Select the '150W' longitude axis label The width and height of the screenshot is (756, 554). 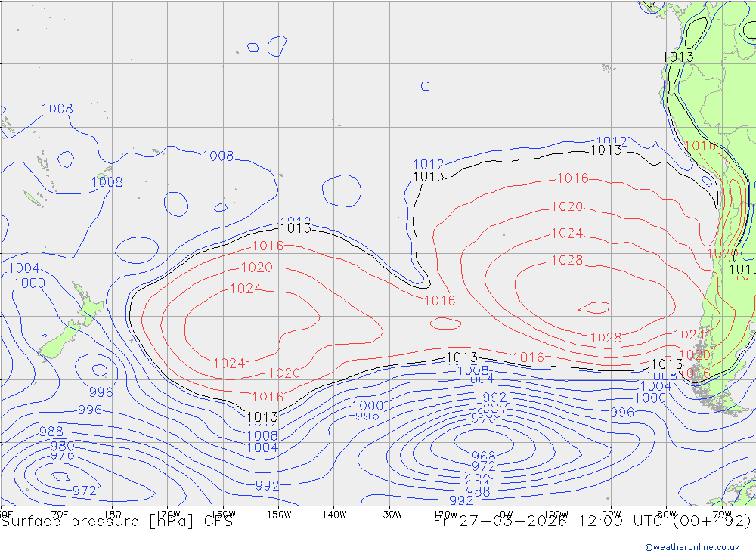click(279, 515)
